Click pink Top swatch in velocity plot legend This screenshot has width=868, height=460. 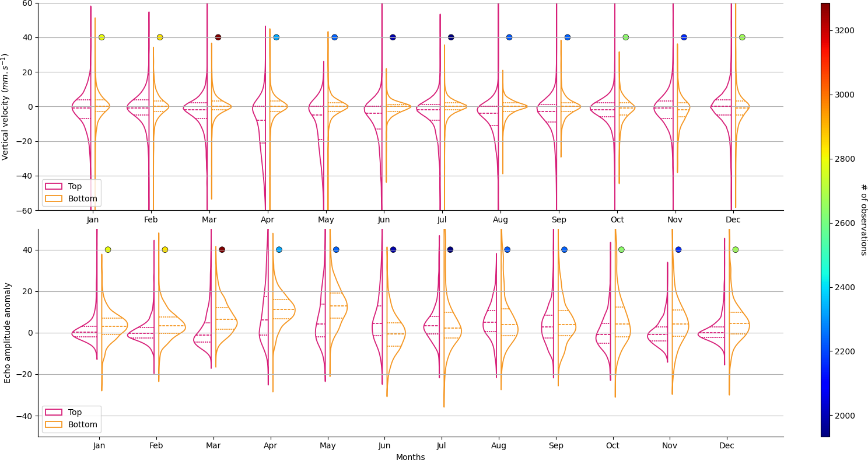click(54, 186)
